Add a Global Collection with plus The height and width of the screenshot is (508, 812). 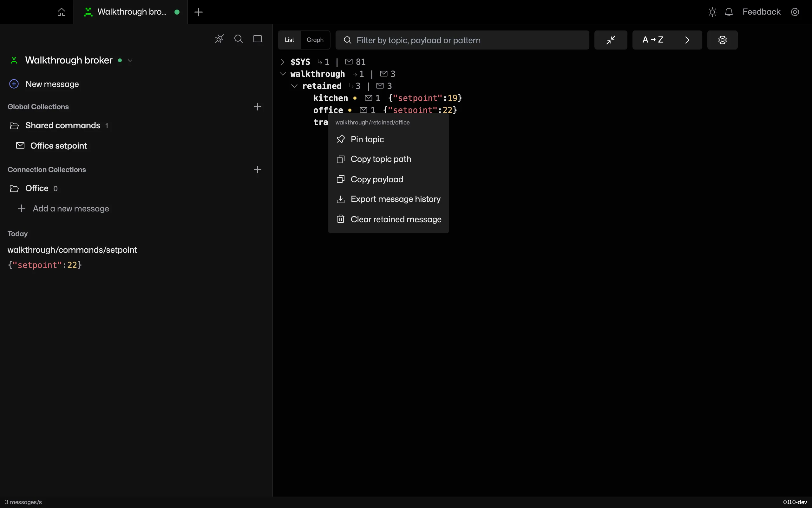coord(257,107)
